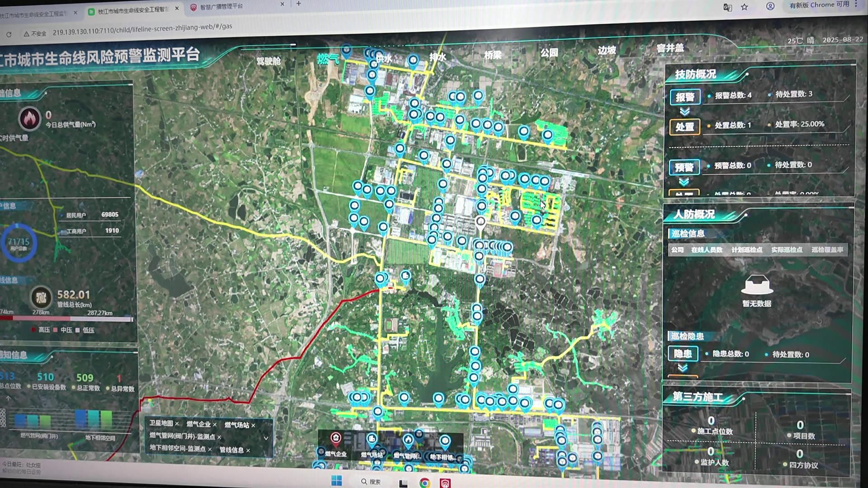Expand the map layer selector dropdown arrow

click(266, 438)
